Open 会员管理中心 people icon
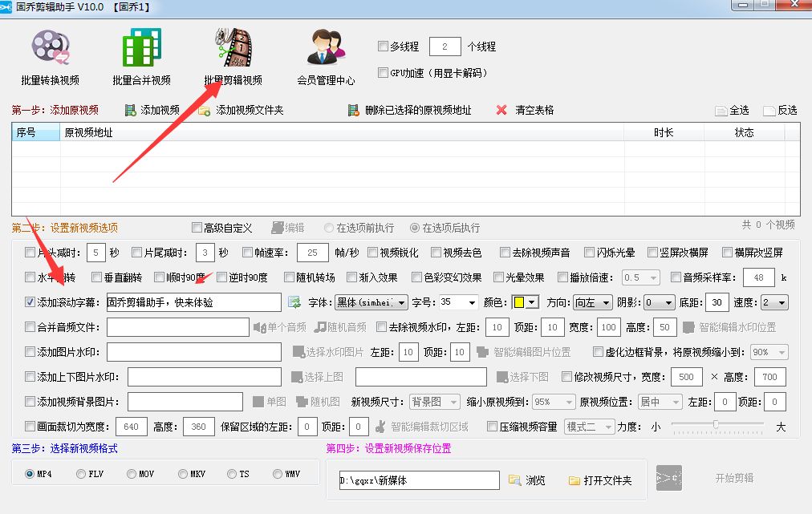This screenshot has width=812, height=514. 327,47
